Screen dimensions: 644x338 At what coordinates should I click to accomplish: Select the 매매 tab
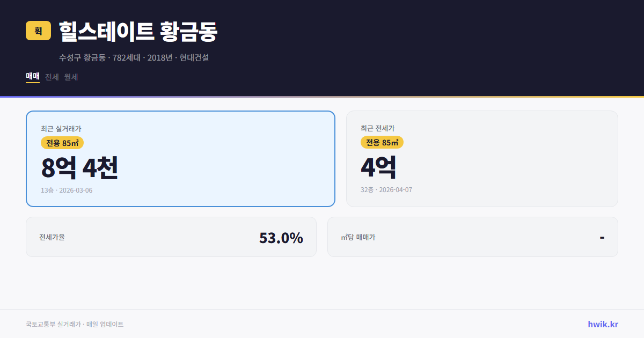pos(32,77)
